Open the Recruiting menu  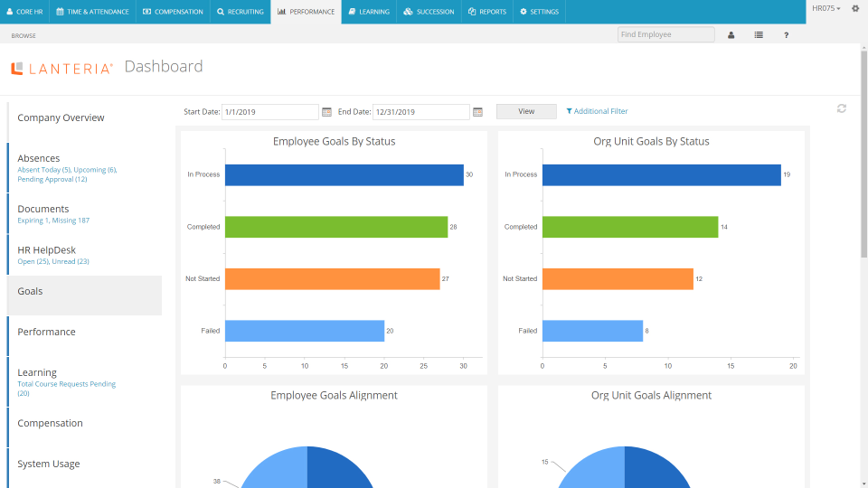point(241,12)
